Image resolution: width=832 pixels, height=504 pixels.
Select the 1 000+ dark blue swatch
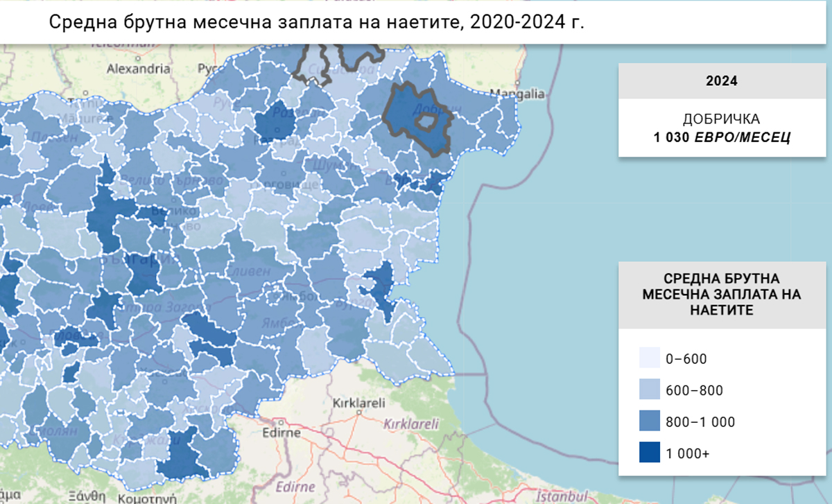pyautogui.click(x=650, y=453)
